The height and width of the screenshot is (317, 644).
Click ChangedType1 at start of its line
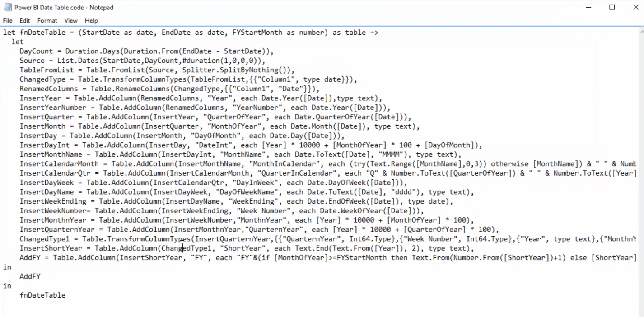coord(44,239)
